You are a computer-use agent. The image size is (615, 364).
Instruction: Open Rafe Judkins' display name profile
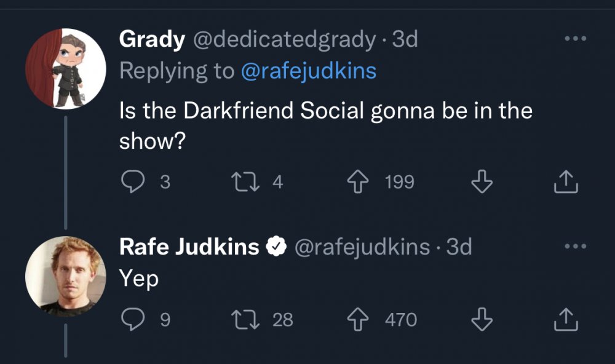click(x=189, y=247)
